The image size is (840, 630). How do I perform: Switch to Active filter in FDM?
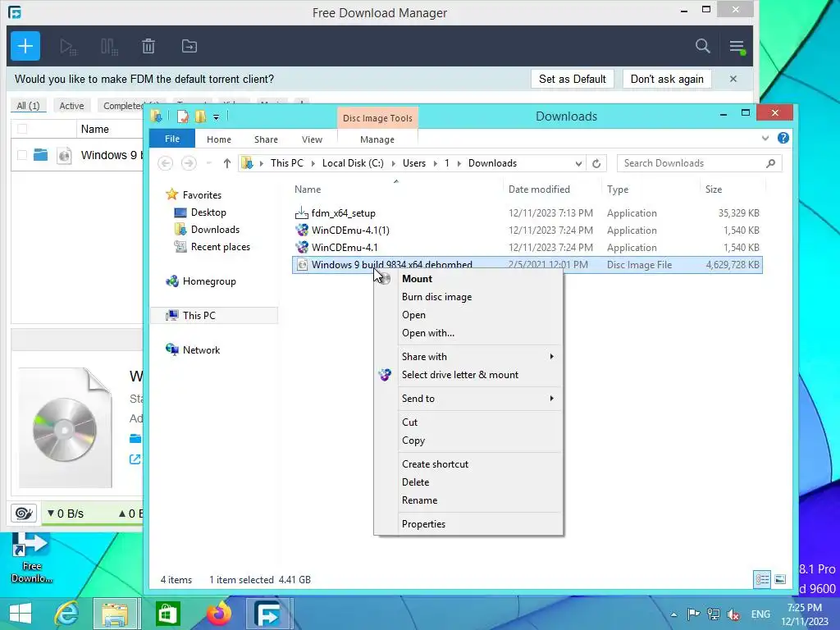71,106
